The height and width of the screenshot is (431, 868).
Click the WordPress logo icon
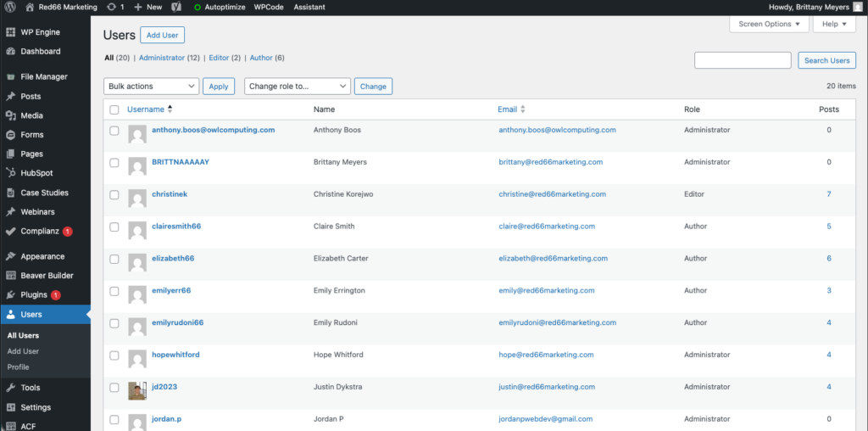pos(10,7)
